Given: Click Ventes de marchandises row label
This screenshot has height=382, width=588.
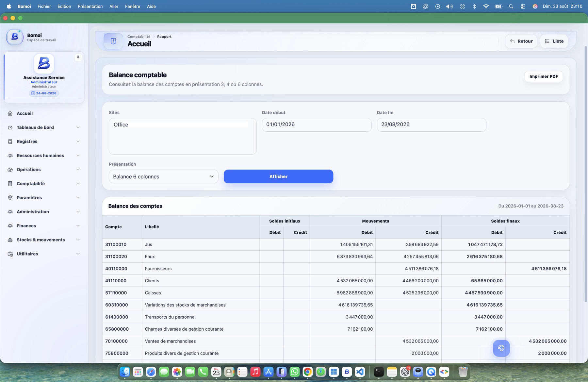Looking at the screenshot, I should click(170, 341).
